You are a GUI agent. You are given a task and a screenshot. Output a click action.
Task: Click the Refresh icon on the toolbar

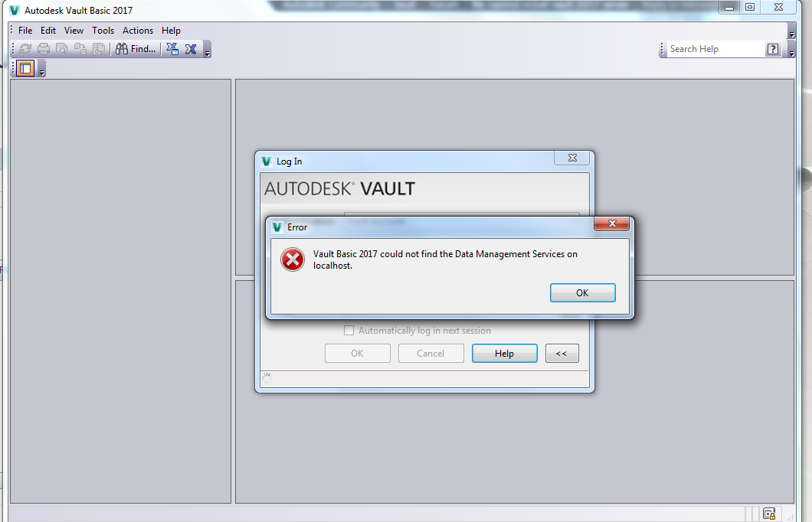25,48
